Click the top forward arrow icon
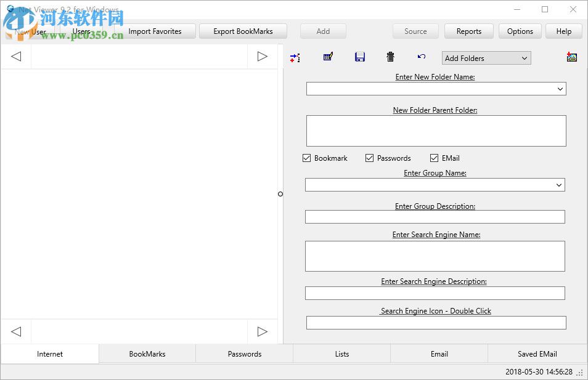Screen dimensions: 588x380 click(x=262, y=57)
